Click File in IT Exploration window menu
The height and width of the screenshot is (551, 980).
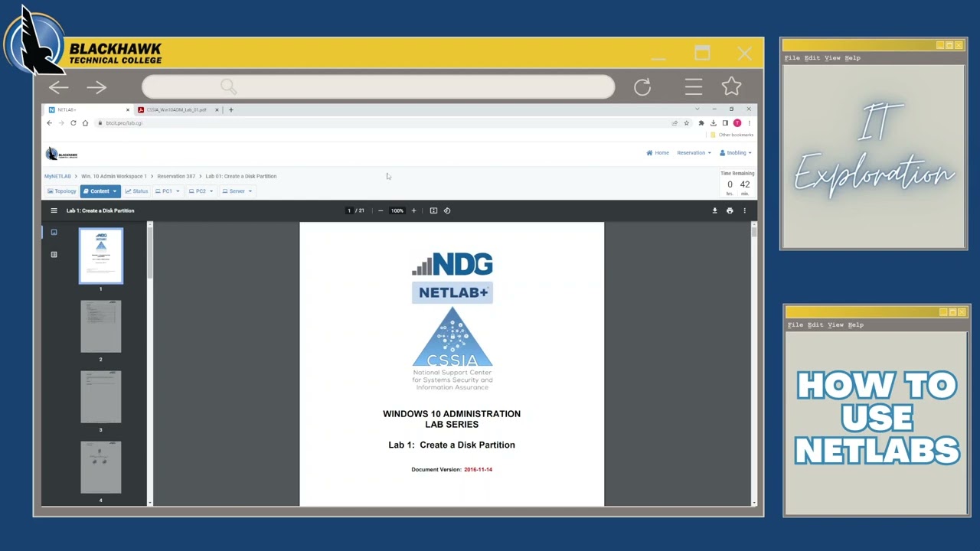792,58
